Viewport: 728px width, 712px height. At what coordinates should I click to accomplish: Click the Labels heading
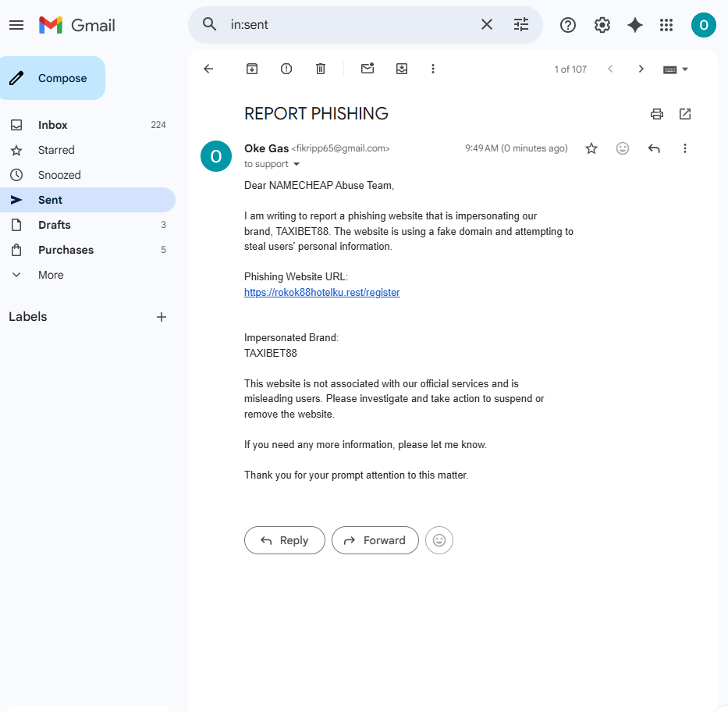(28, 317)
